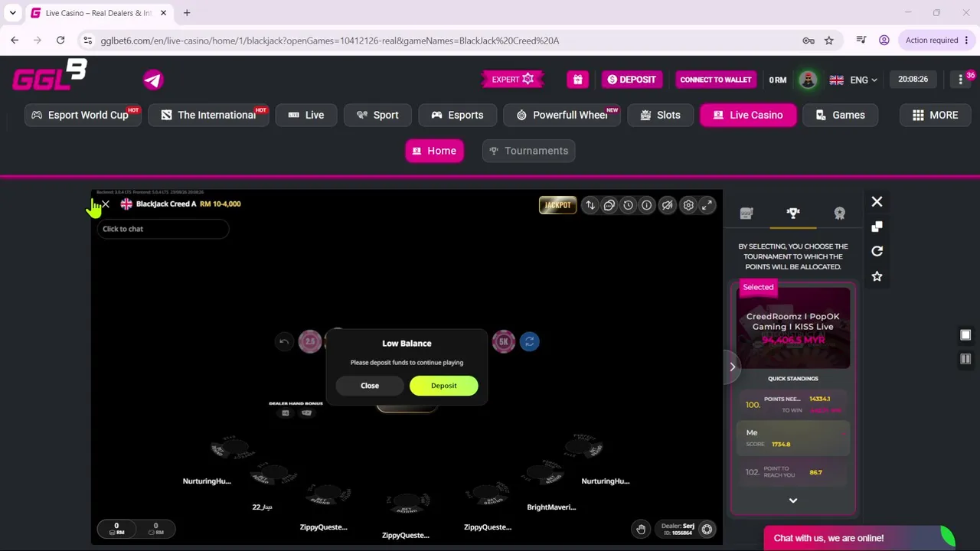The width and height of the screenshot is (980, 551).
Task: Select the trophy tournaments tab
Action: point(793,214)
